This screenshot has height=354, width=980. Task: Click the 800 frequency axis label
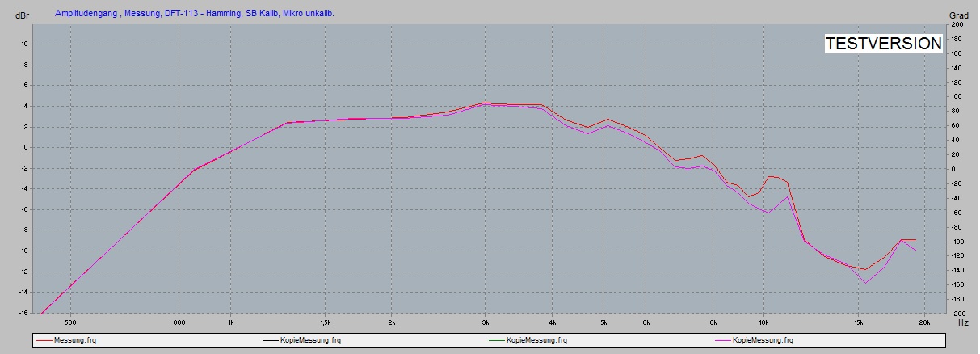click(178, 322)
